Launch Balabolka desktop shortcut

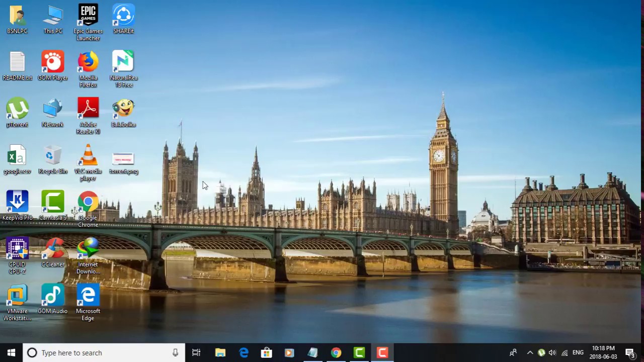pos(123,113)
